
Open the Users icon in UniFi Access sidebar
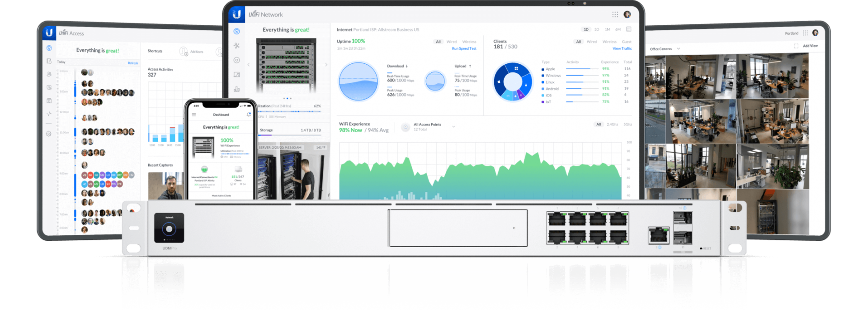click(x=49, y=74)
